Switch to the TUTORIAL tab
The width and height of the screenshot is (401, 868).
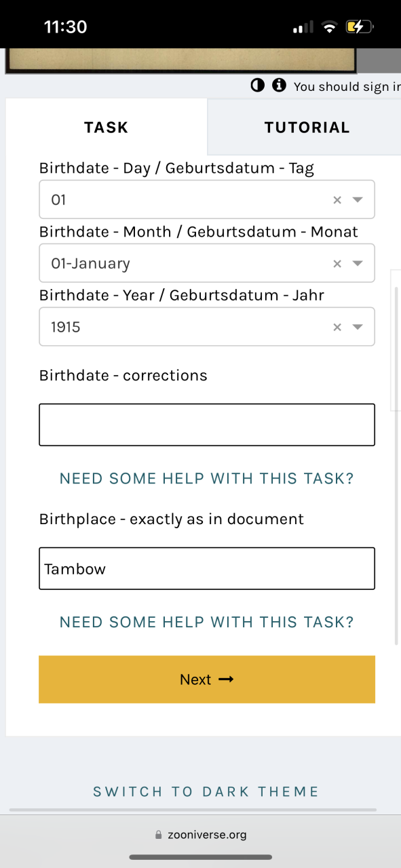(307, 127)
